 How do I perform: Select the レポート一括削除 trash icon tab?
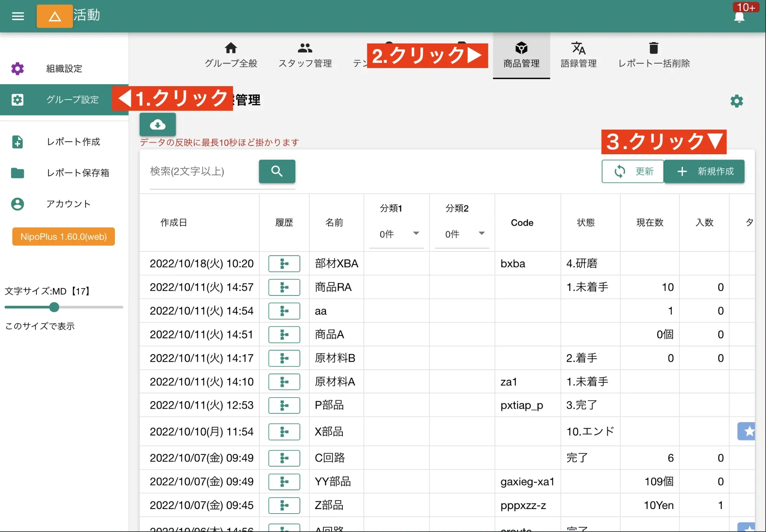653,55
